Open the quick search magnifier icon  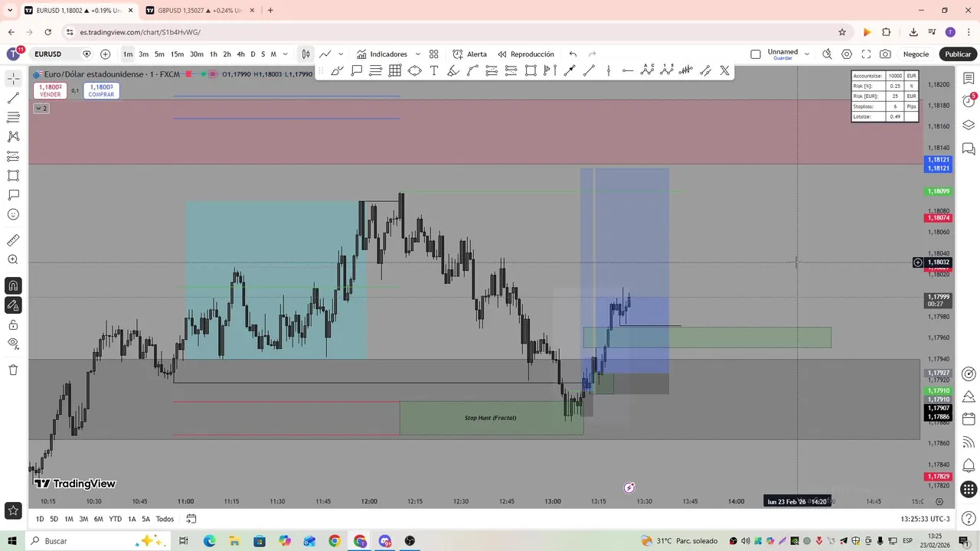[x=827, y=54]
